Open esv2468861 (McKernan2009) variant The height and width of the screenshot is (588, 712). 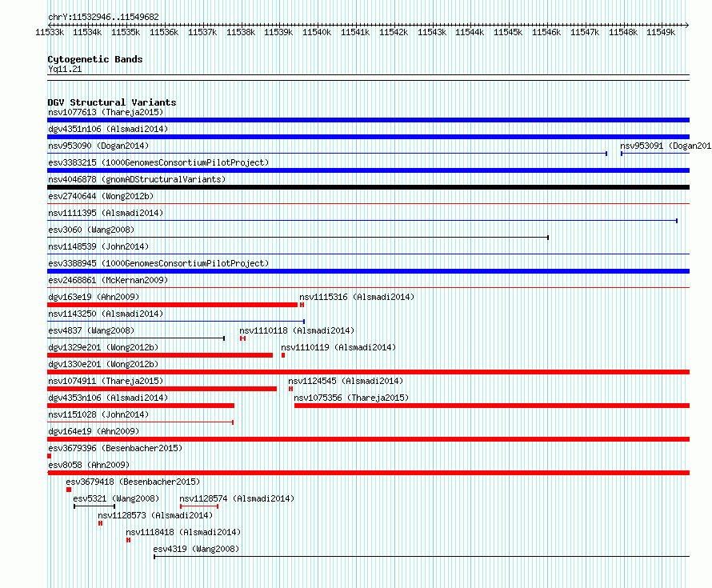click(x=108, y=280)
